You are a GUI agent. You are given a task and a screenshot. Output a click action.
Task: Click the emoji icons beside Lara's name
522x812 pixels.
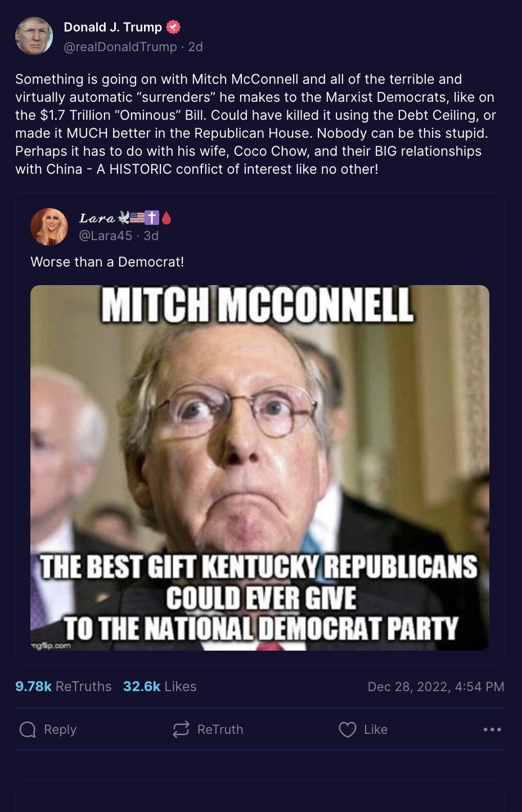click(145, 218)
